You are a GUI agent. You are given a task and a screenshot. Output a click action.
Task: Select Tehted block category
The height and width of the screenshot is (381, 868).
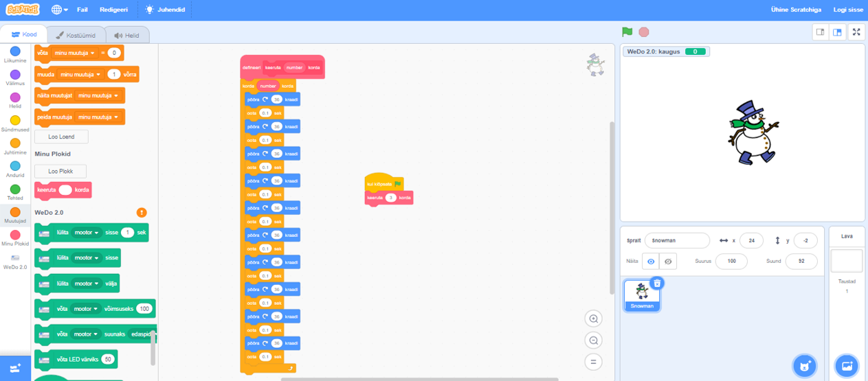(15, 193)
